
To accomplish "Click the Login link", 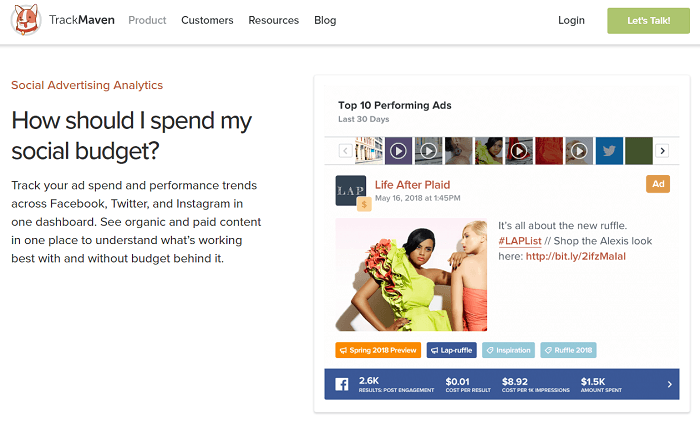I will pyautogui.click(x=571, y=20).
